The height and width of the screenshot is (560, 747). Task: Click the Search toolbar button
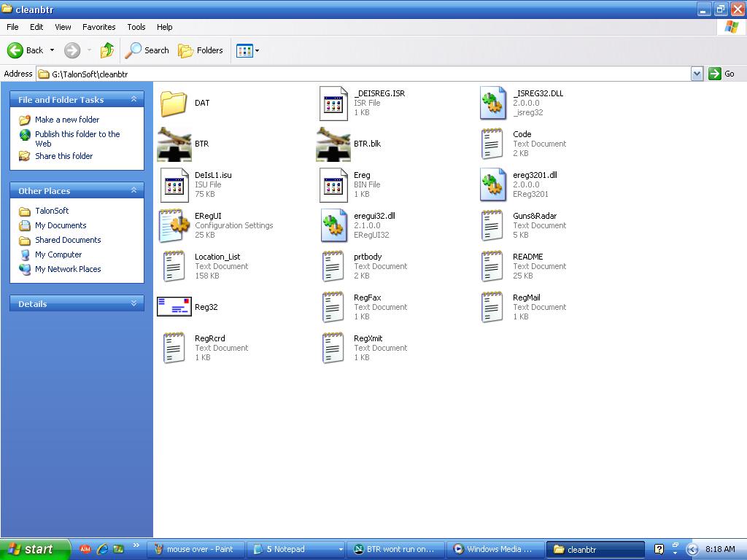pos(147,51)
